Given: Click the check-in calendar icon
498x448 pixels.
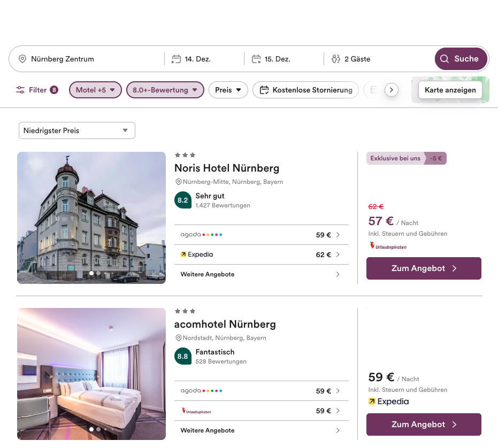Looking at the screenshot, I should click(177, 59).
